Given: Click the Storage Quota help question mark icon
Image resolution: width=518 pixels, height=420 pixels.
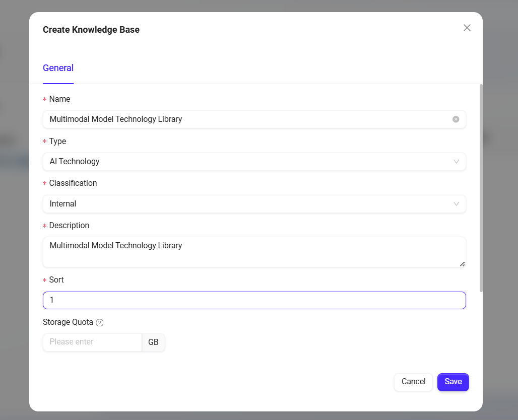Looking at the screenshot, I should [x=100, y=323].
